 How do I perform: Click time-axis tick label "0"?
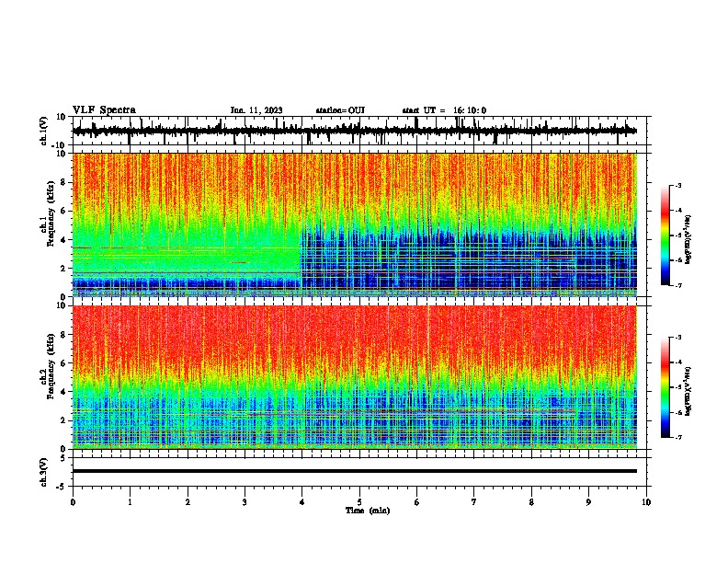(73, 502)
